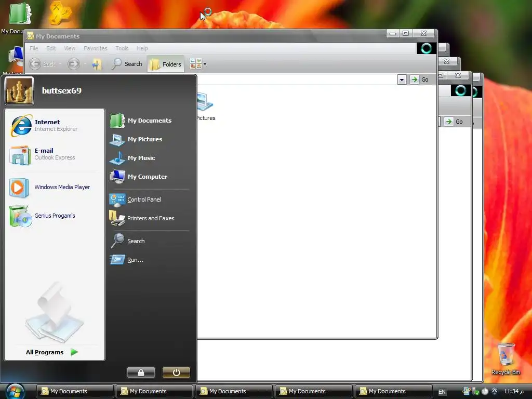The image size is (532, 399).
Task: Switch to first My Documents taskbar button
Action: (x=75, y=391)
